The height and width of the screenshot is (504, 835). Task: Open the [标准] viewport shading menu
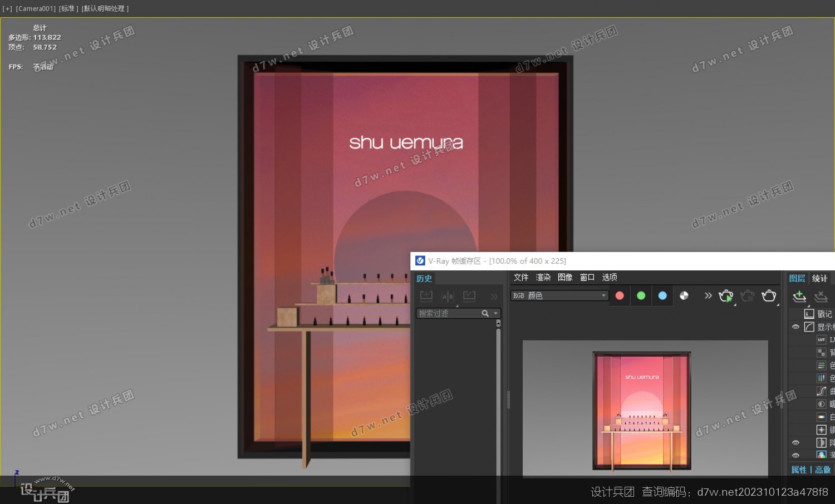click(68, 9)
